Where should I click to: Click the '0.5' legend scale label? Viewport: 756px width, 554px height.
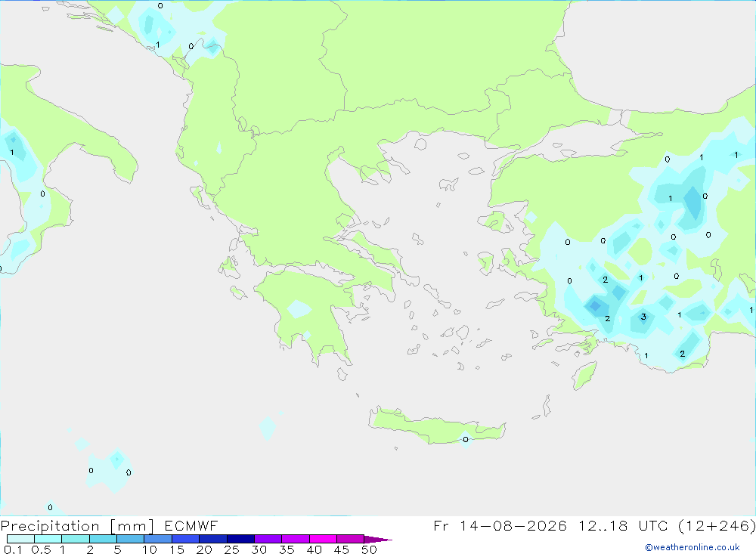pos(41,549)
